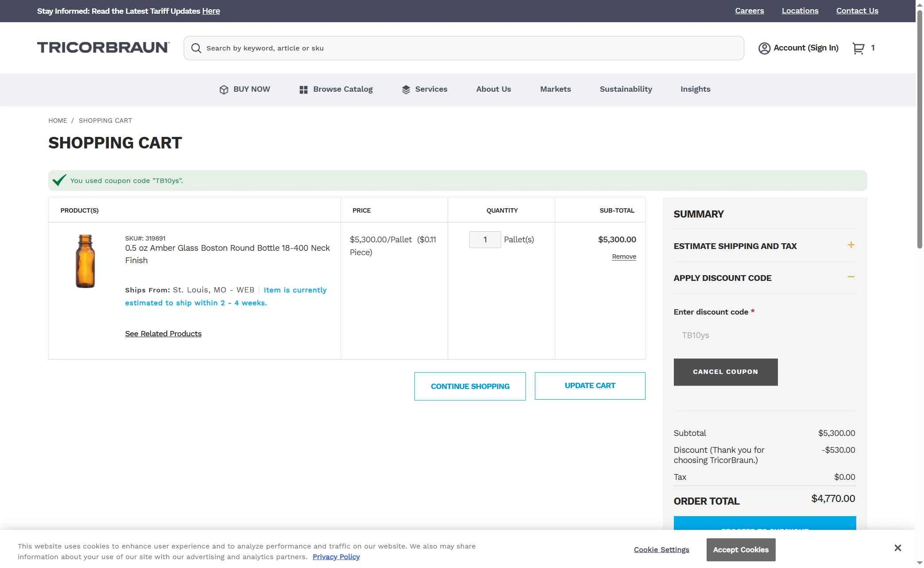Screen dimensions: 924x568
Task: Open the About Us menu
Action: [494, 89]
